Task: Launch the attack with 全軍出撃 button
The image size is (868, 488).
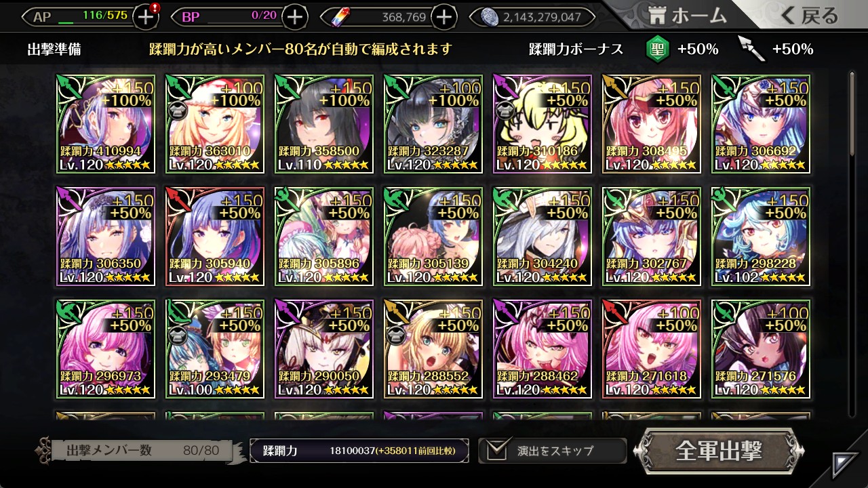Action: [x=718, y=451]
